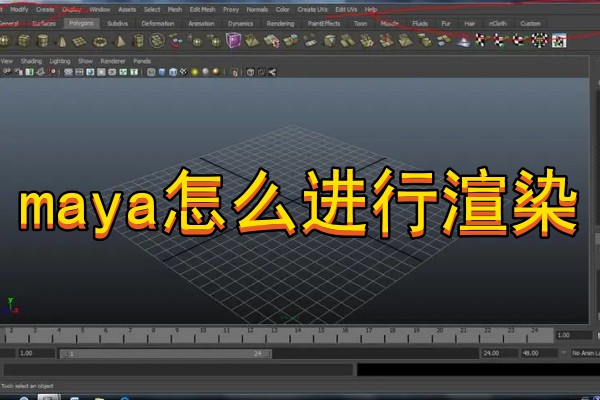Toggle use all lights yellow sphere icon

coord(195,72)
